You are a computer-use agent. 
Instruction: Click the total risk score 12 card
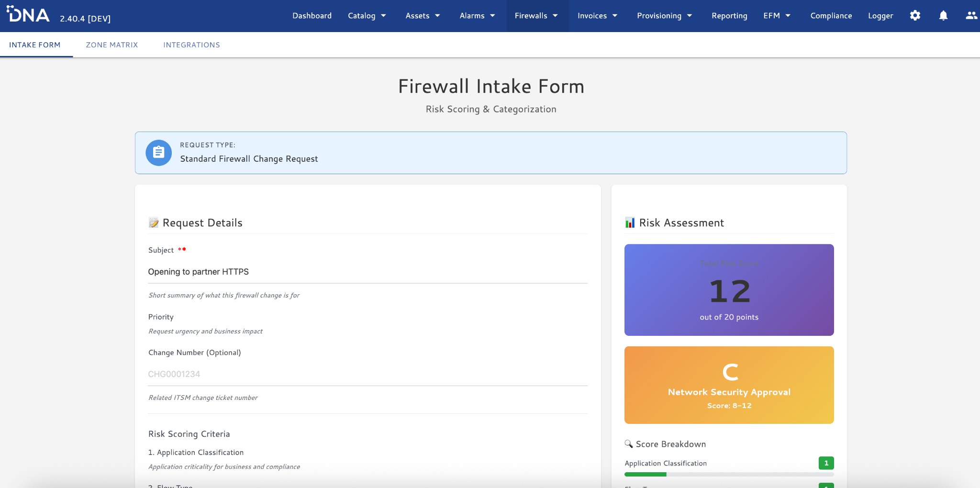(x=729, y=290)
